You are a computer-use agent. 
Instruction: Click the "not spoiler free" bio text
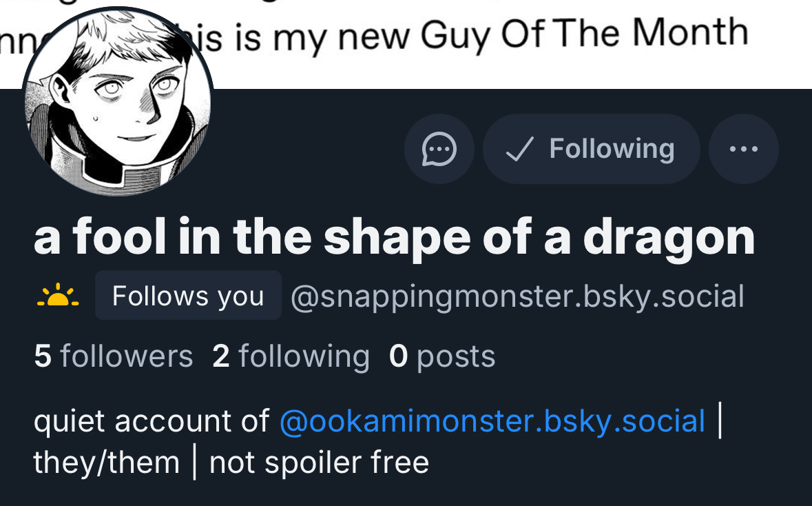pos(319,461)
